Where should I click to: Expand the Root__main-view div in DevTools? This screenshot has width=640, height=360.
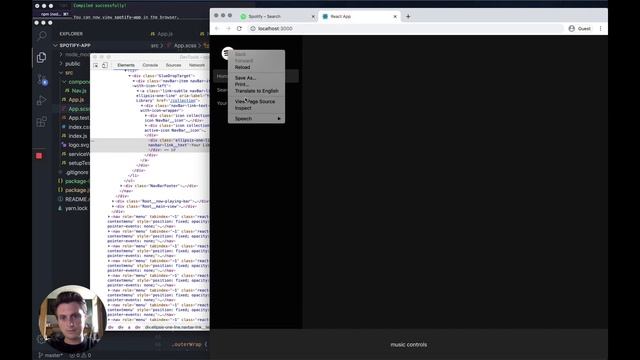click(x=113, y=207)
